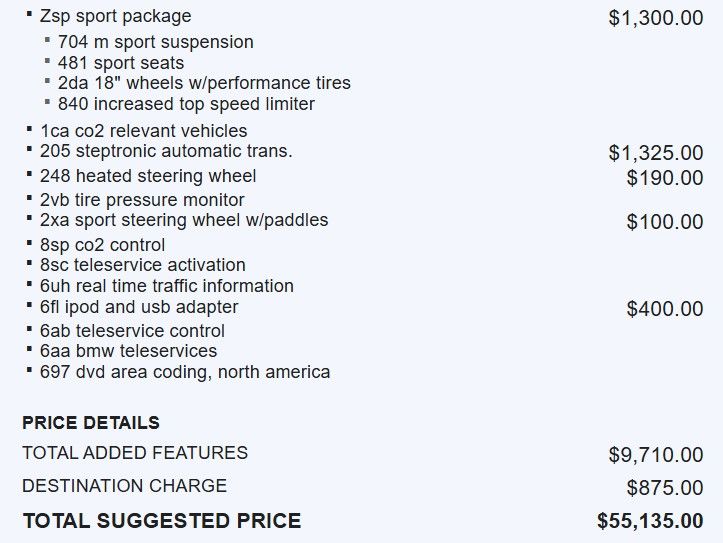
Task: Click the DESTINATION CHARGE label
Action: pos(124,486)
